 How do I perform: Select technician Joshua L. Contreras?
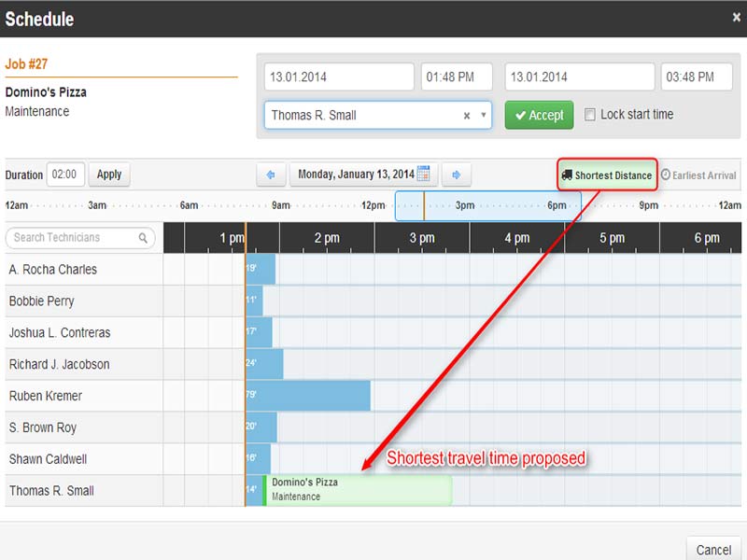(60, 332)
